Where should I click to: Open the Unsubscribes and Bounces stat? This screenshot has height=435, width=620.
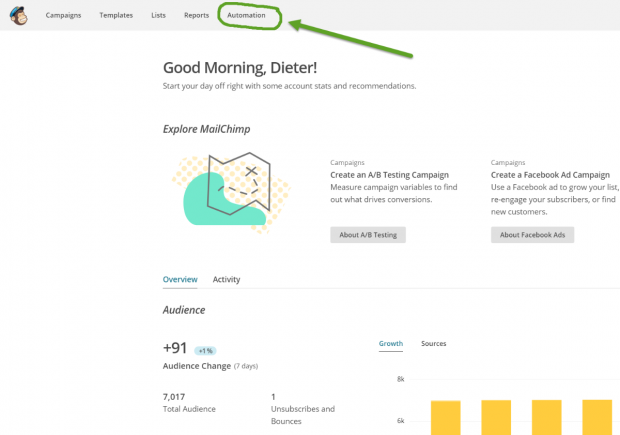tap(302, 409)
